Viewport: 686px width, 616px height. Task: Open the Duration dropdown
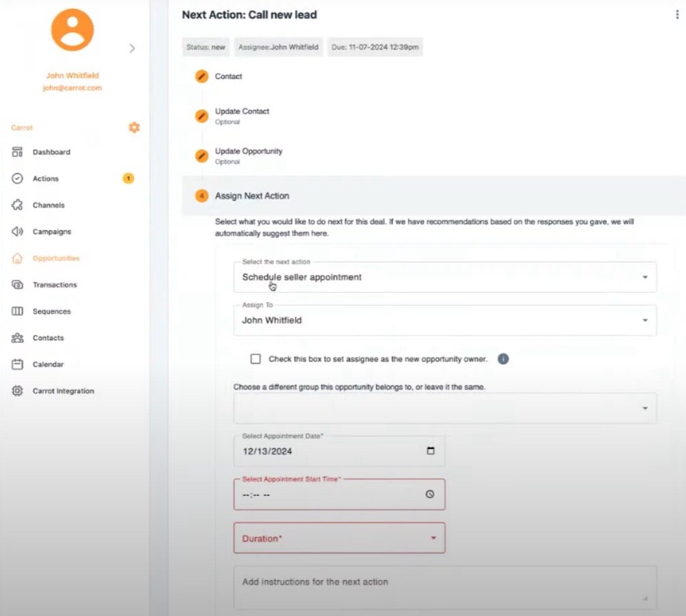pyautogui.click(x=339, y=538)
